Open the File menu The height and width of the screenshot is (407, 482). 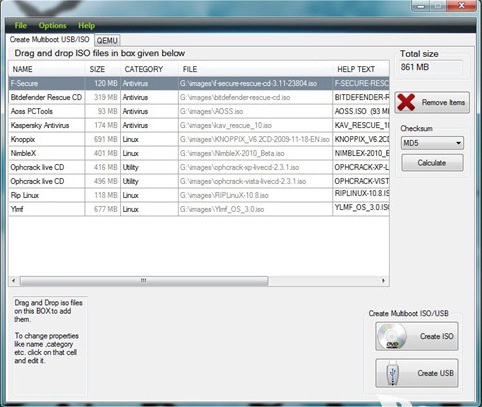20,26
